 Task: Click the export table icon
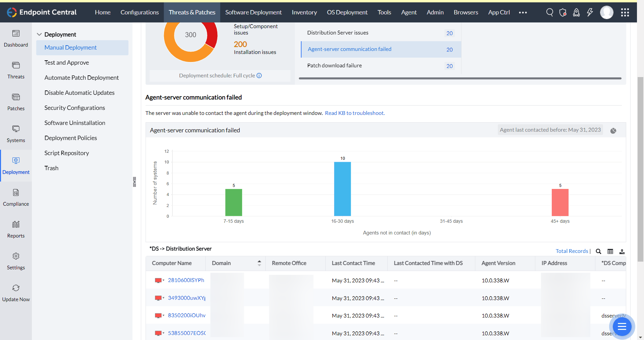click(x=622, y=251)
